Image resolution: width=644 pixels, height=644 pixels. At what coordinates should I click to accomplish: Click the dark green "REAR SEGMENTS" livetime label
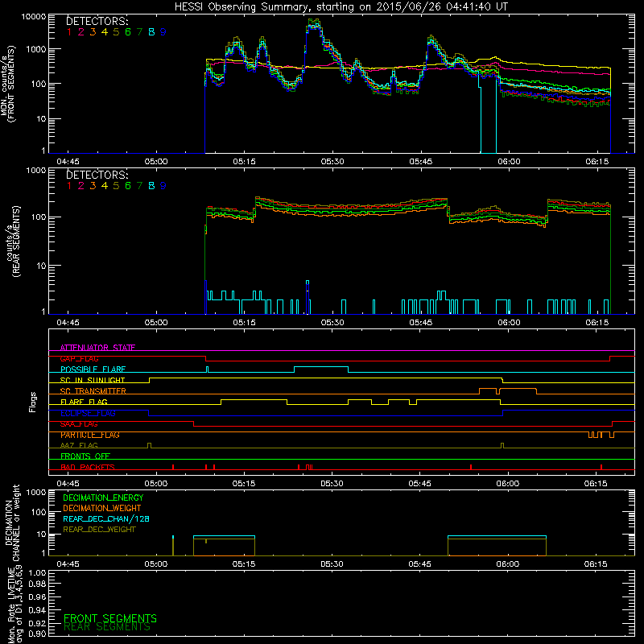coord(107,627)
